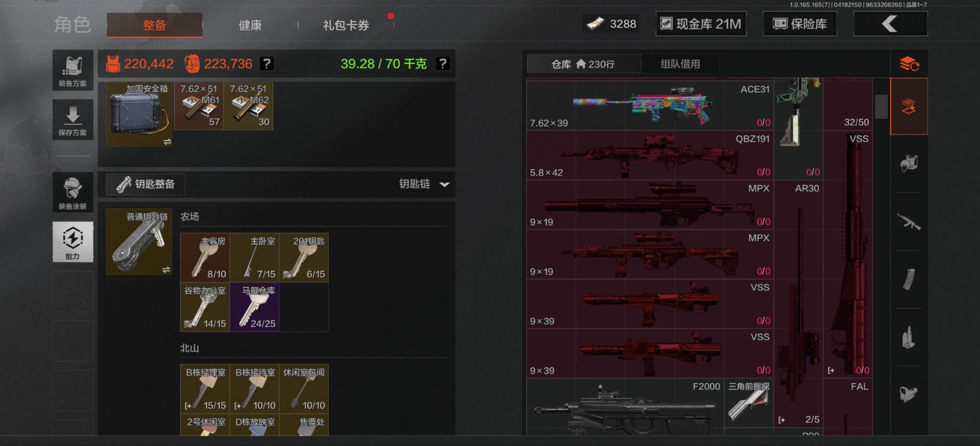The width and height of the screenshot is (980, 446).
Task: Open the 装备涂装 equipment skin icon
Action: coord(72,192)
